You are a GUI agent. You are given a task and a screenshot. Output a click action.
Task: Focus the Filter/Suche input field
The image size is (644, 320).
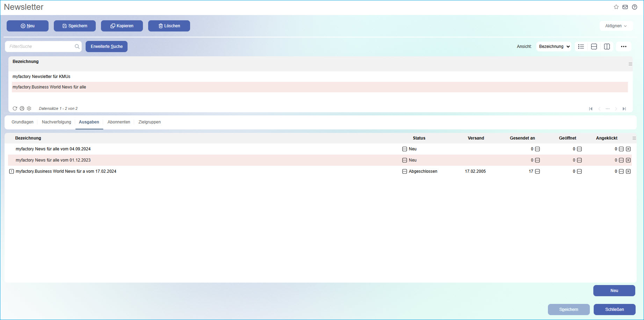(x=43, y=47)
